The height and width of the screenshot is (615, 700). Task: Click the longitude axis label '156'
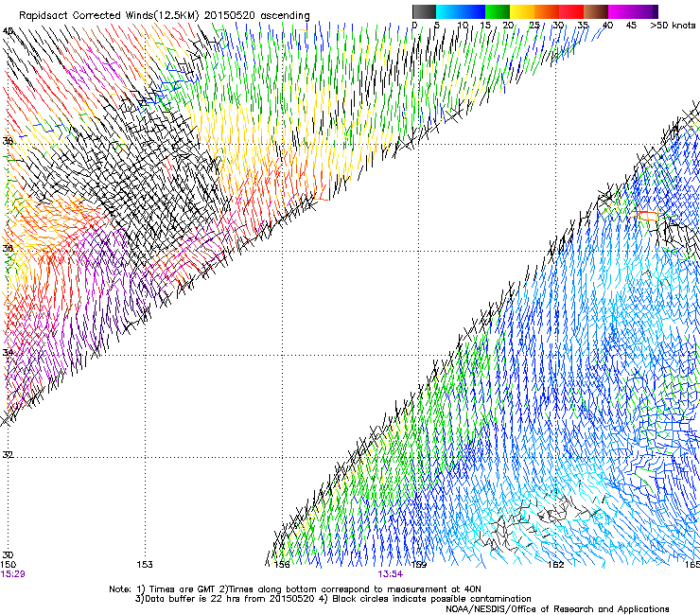(282, 565)
